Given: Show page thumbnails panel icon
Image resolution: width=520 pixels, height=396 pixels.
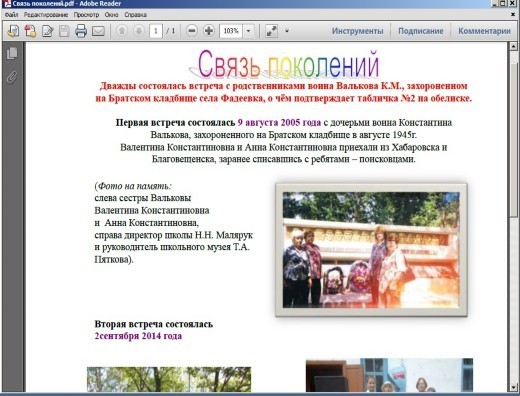Looking at the screenshot, I should pos(12,53).
